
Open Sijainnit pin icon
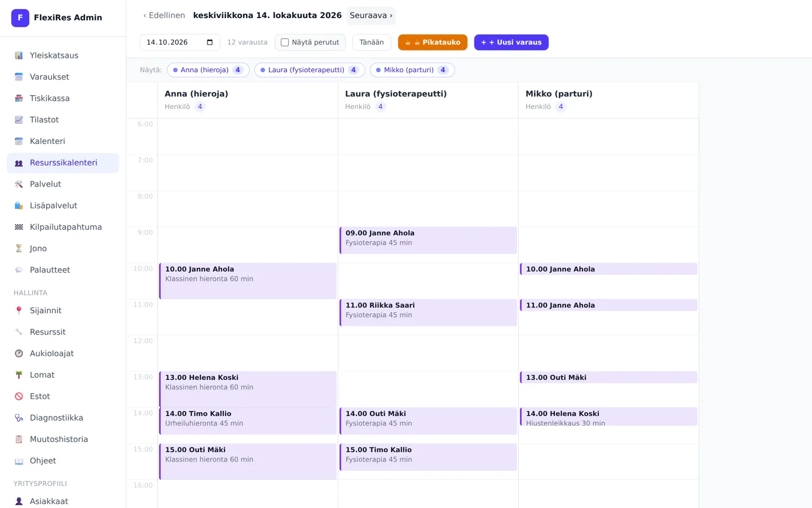point(19,310)
